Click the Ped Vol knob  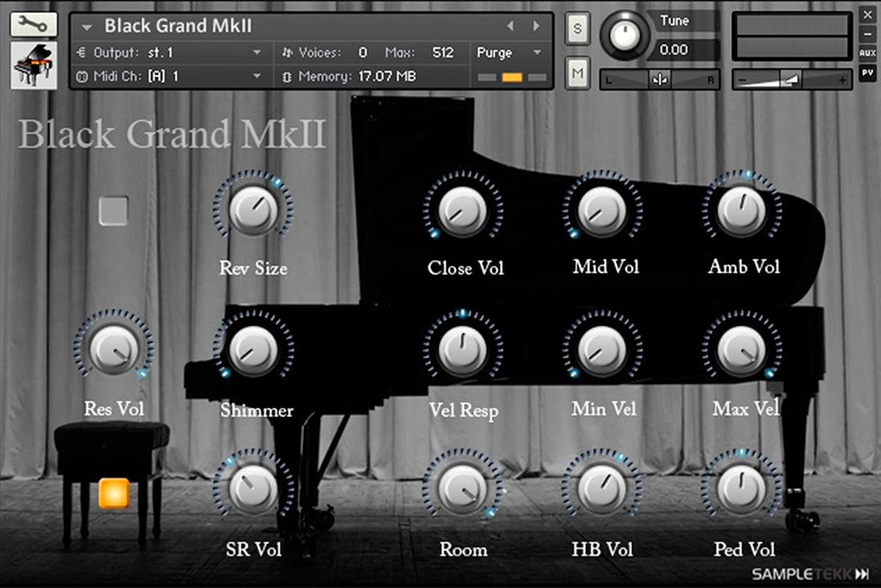(x=742, y=490)
